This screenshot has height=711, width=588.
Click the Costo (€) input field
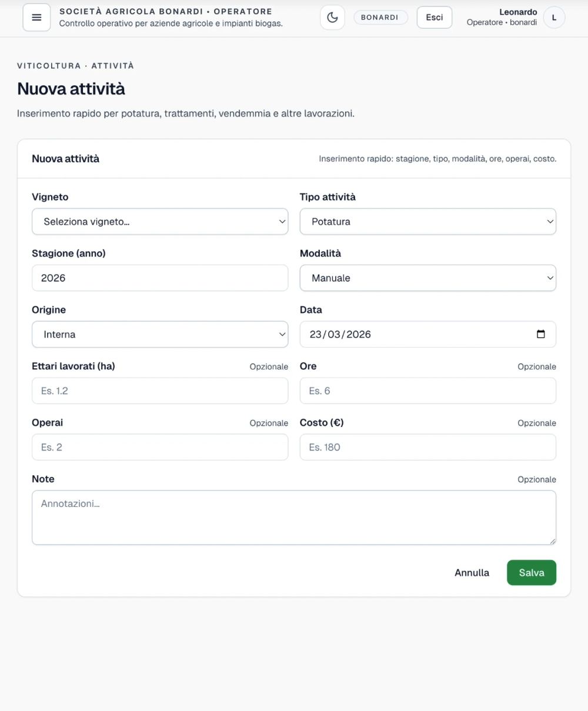(x=428, y=447)
